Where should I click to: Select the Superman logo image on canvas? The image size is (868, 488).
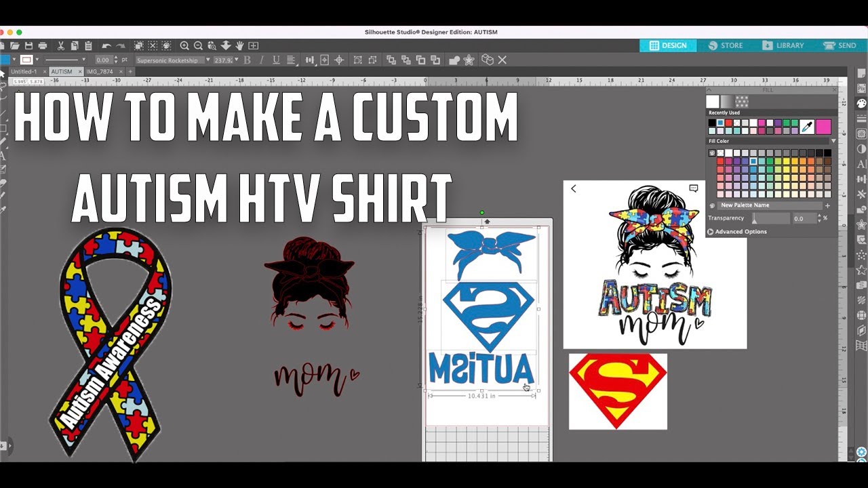[x=618, y=391]
